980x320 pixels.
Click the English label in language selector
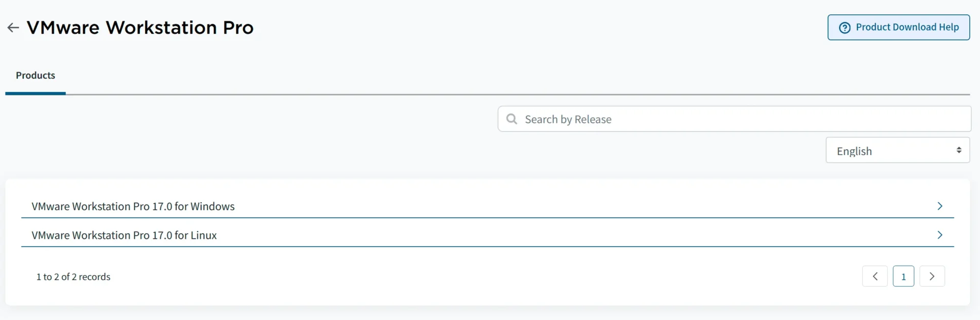tap(854, 152)
